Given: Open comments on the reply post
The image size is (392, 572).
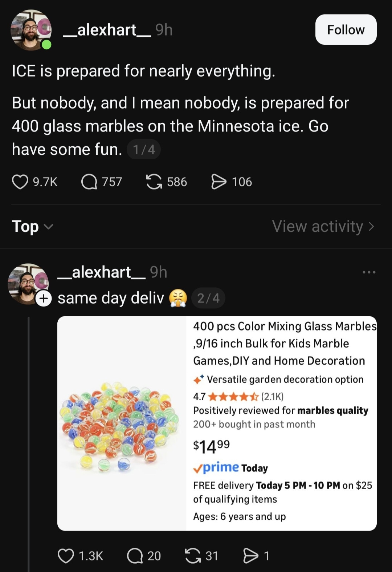Looking at the screenshot, I should click(135, 556).
